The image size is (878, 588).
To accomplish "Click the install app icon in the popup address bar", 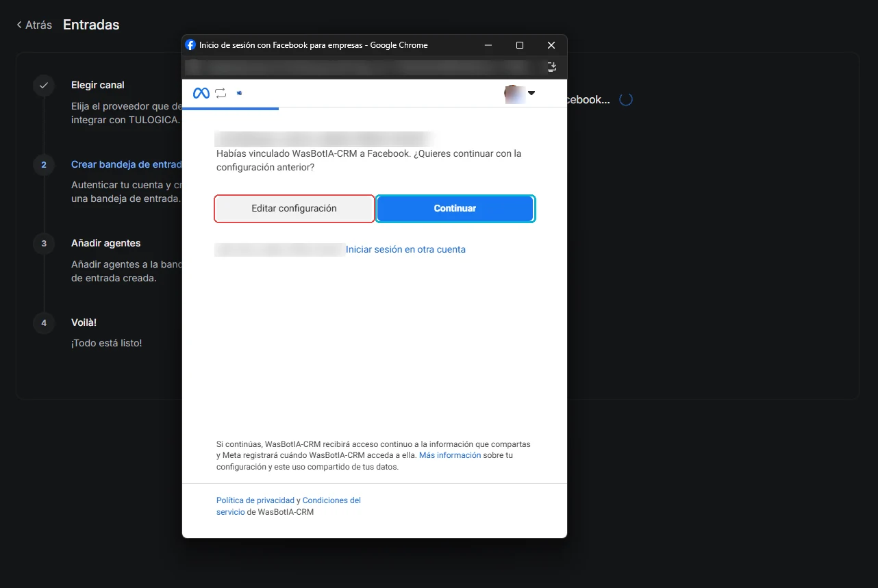I will coord(552,67).
